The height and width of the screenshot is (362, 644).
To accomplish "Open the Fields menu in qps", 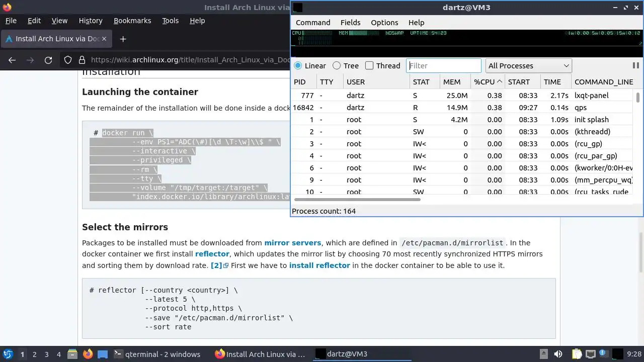I will click(350, 23).
